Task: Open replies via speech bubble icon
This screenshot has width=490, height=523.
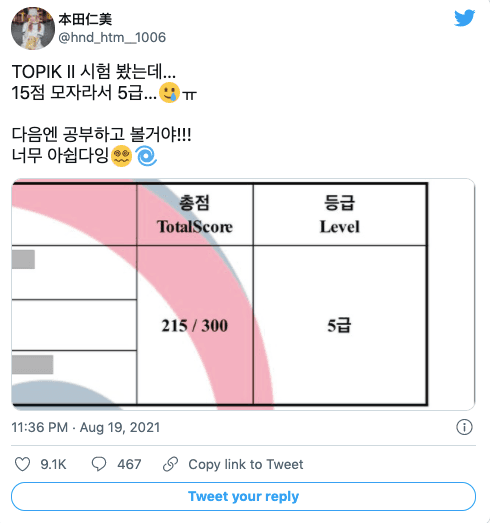Action: coord(99,464)
